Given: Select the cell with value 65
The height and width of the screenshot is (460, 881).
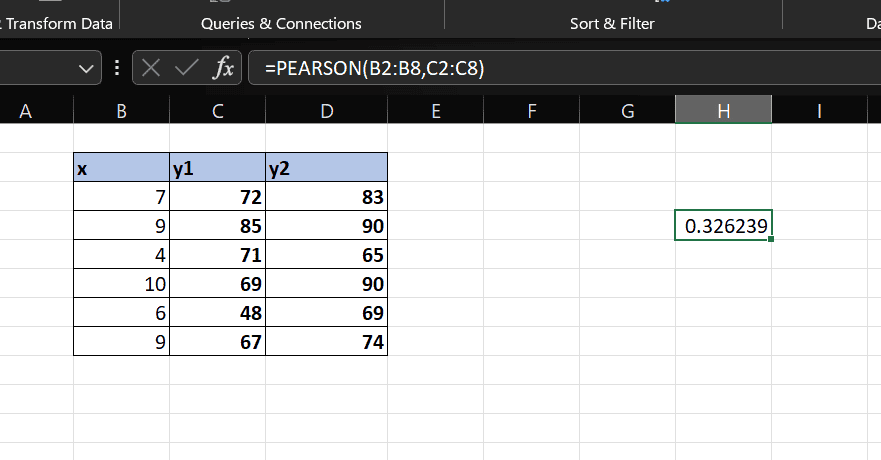Looking at the screenshot, I should [x=326, y=254].
